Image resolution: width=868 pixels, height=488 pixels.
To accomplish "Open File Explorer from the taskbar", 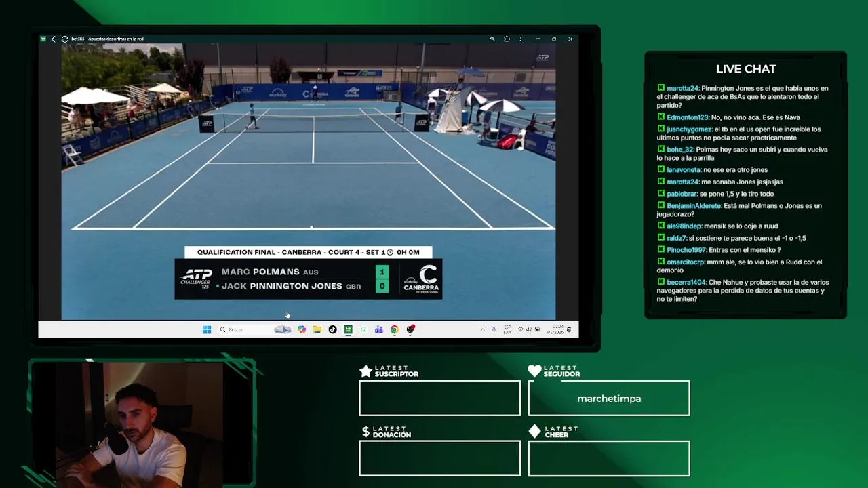I will pyautogui.click(x=317, y=329).
